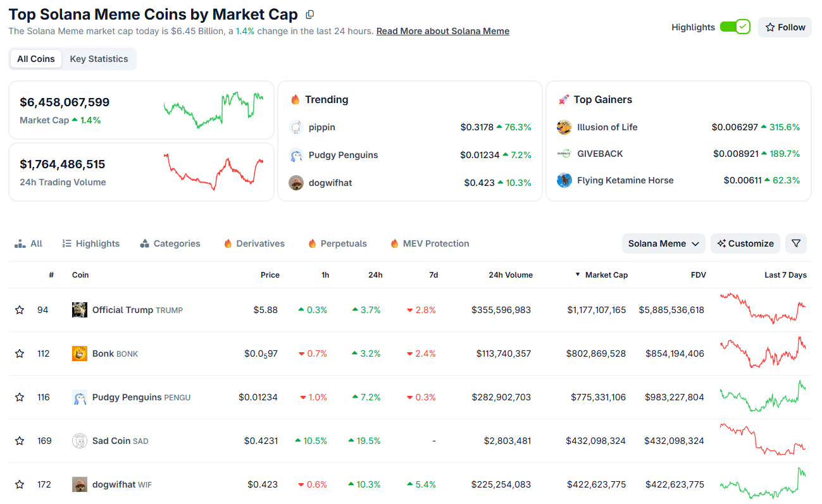Click the rocket icon on the Top Gainers card
The width and height of the screenshot is (822, 504).
pyautogui.click(x=565, y=99)
